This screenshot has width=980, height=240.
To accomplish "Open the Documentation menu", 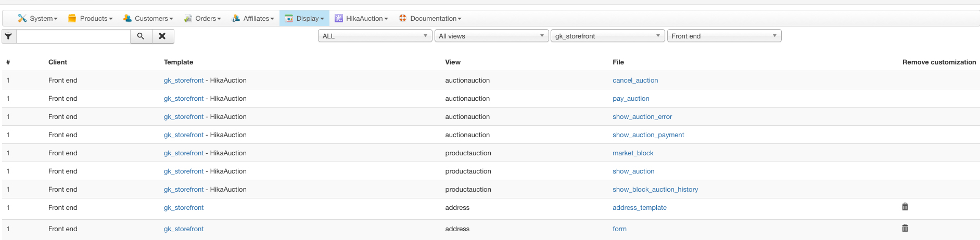I will (x=430, y=19).
